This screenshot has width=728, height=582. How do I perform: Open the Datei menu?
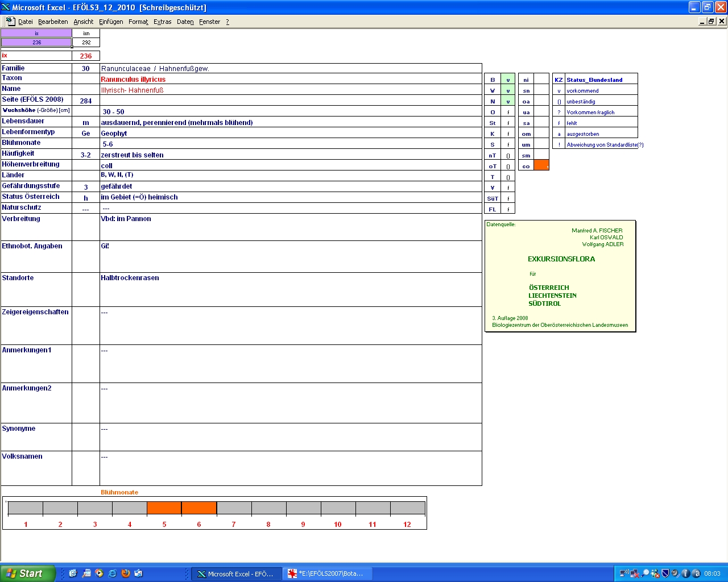25,22
